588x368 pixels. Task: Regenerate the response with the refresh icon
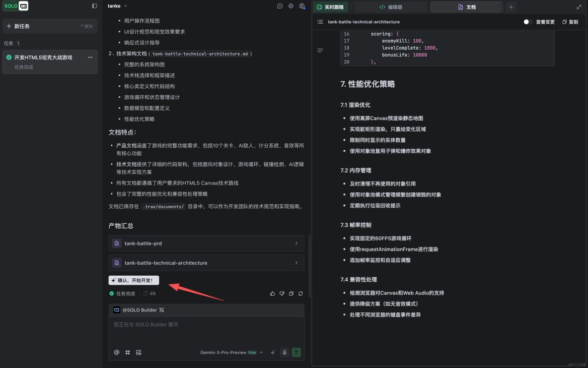point(300,293)
